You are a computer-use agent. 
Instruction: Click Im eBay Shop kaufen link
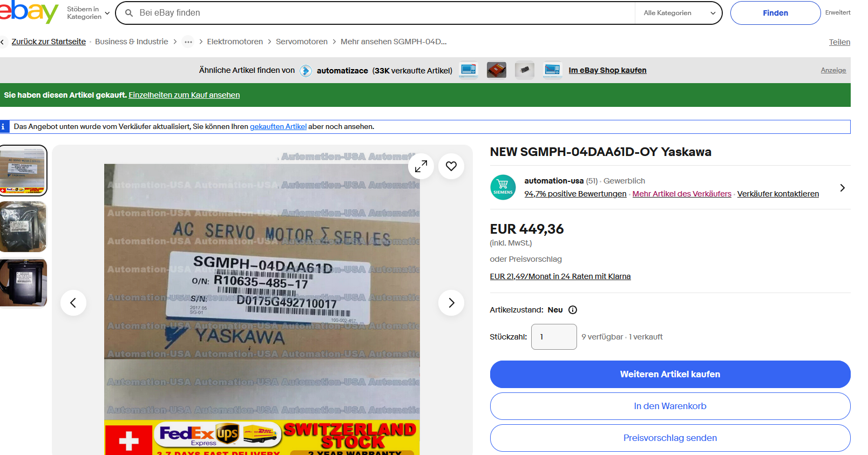pyautogui.click(x=607, y=70)
